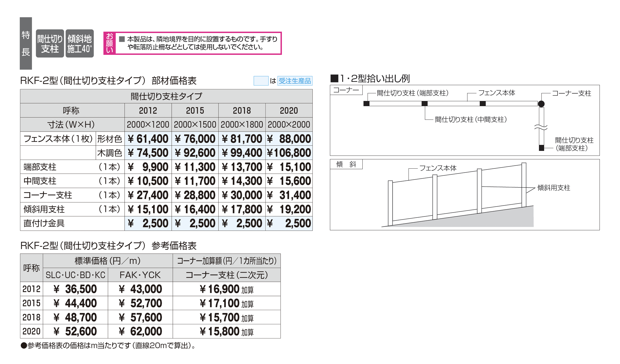Click the ¥52,700 price cell

pyautogui.click(x=140, y=303)
